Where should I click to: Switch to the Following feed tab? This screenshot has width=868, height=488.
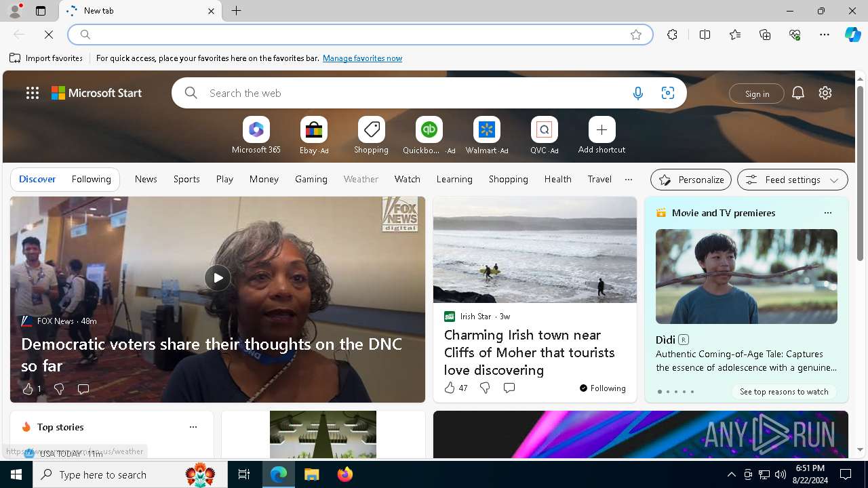point(91,180)
